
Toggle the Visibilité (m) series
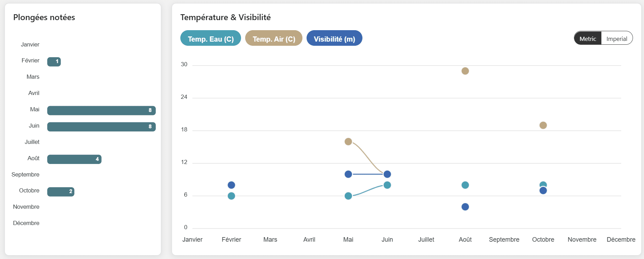click(x=334, y=38)
